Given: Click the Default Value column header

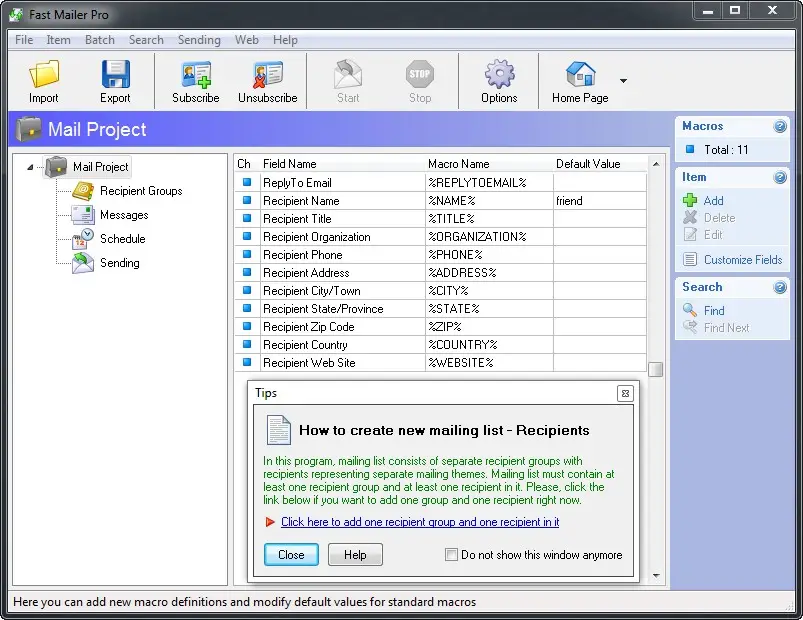Looking at the screenshot, I should [x=600, y=164].
